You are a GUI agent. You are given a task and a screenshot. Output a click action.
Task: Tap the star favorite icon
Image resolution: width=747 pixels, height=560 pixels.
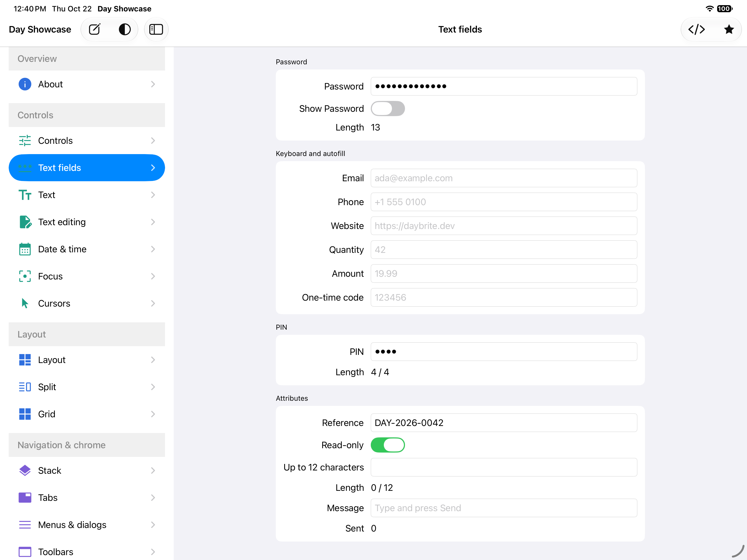click(729, 29)
